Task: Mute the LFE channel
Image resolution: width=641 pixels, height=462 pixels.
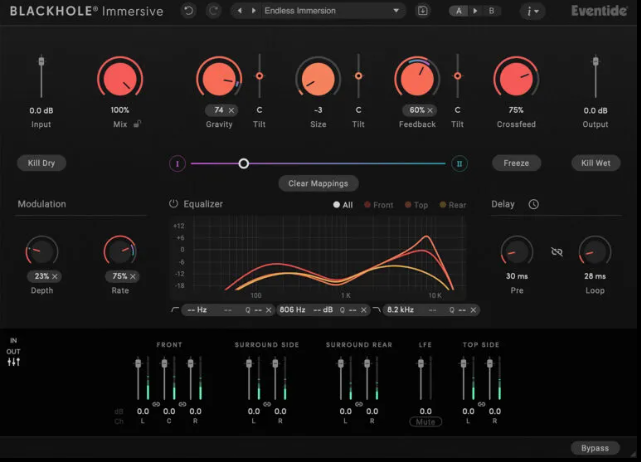Action: (x=425, y=422)
